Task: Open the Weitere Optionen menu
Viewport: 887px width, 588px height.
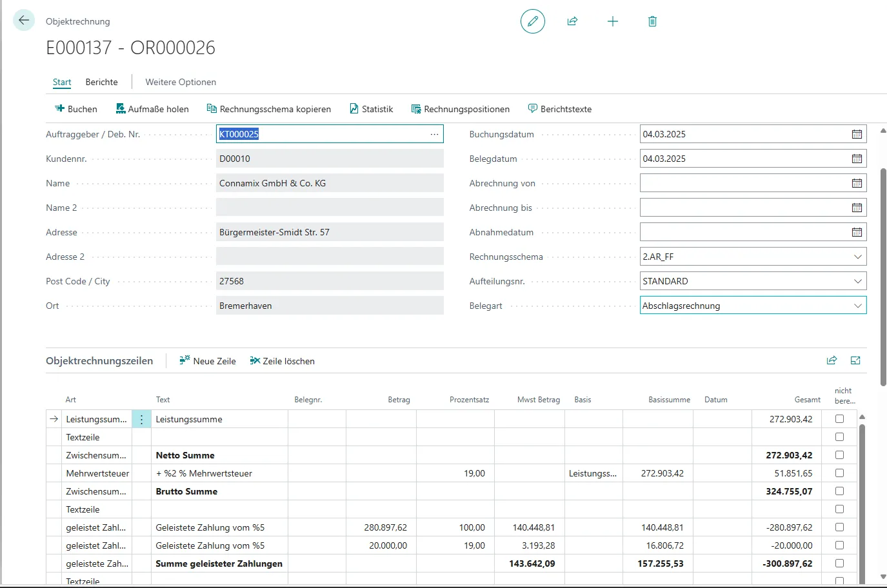Action: click(181, 82)
